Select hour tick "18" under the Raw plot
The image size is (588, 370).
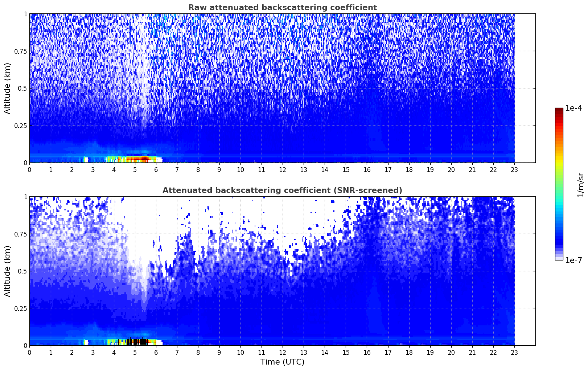click(x=409, y=169)
